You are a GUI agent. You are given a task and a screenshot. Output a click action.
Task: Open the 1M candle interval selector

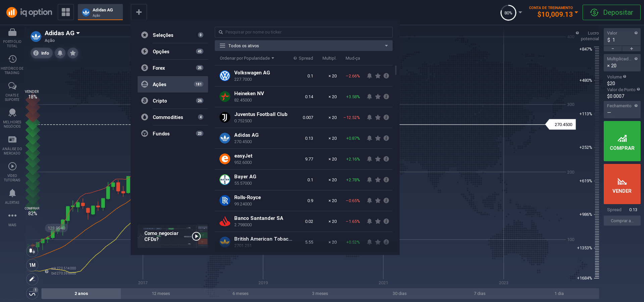32,265
